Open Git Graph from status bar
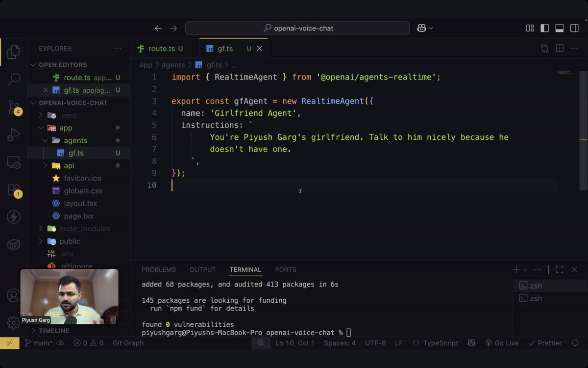 pos(128,343)
